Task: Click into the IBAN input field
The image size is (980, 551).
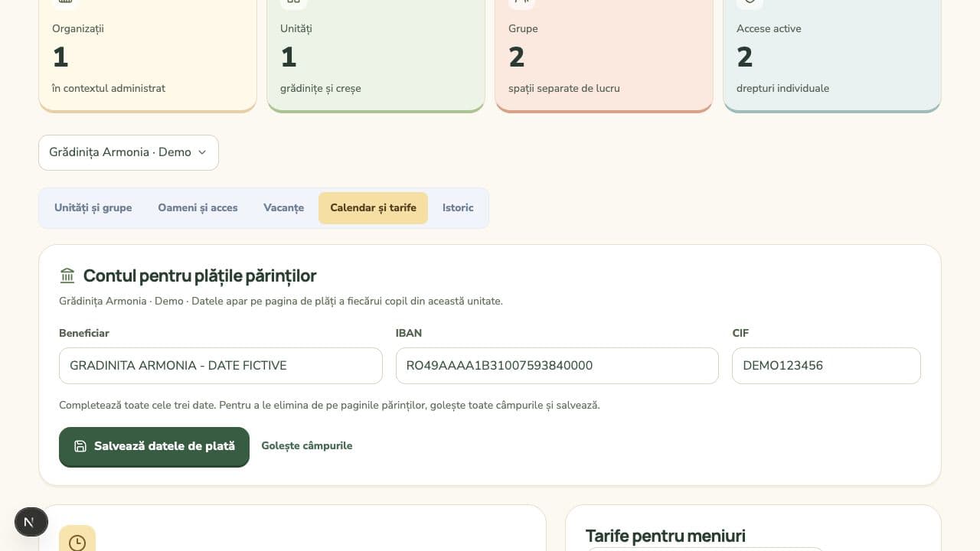Action: point(557,366)
